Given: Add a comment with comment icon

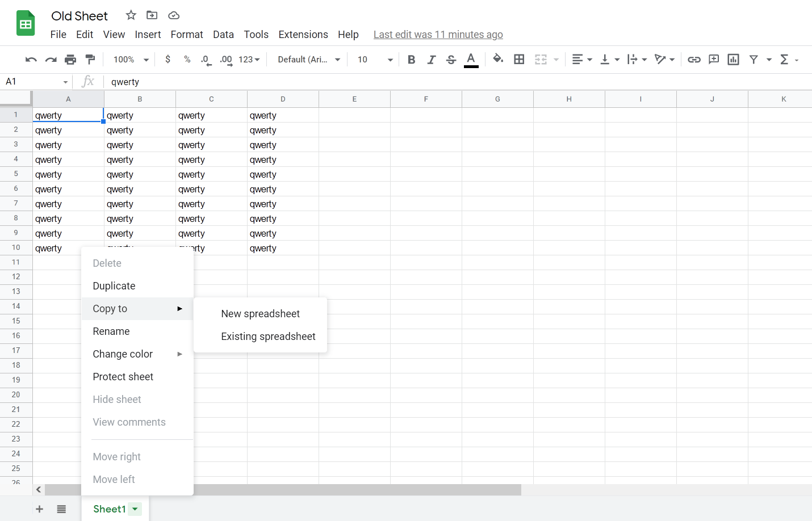Looking at the screenshot, I should pos(714,59).
